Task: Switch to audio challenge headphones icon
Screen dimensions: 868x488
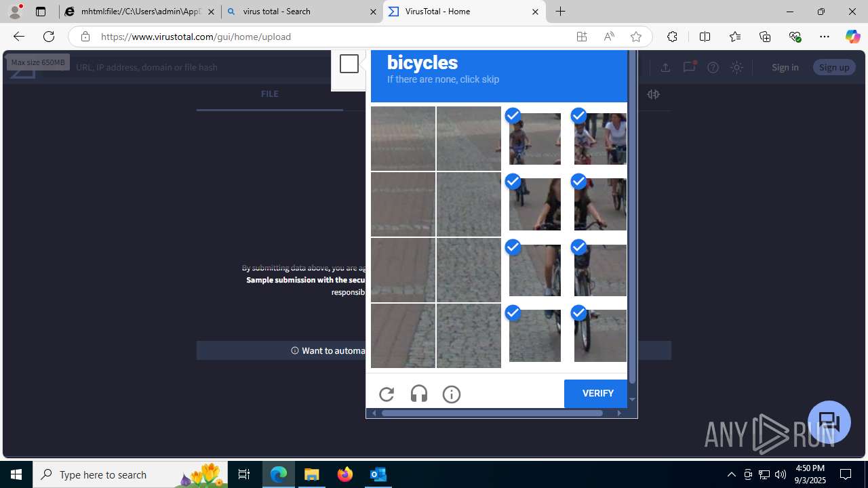Action: pos(419,394)
